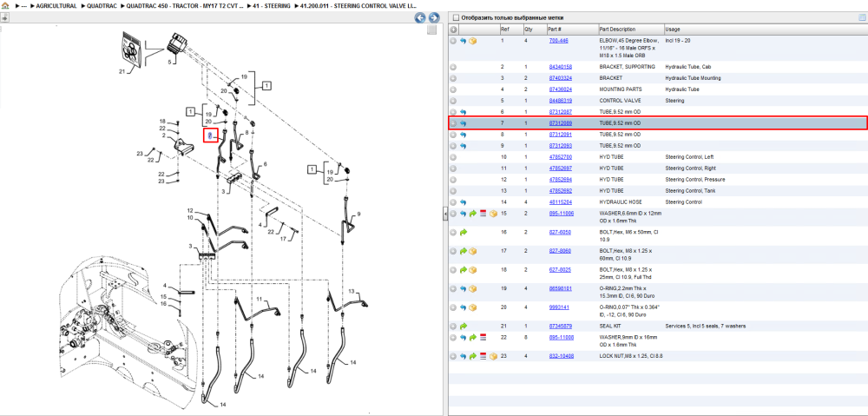Image resolution: width=868 pixels, height=416 pixels.
Task: Click the green arrow icon on Ref 15 row
Action: pyautogui.click(x=473, y=214)
